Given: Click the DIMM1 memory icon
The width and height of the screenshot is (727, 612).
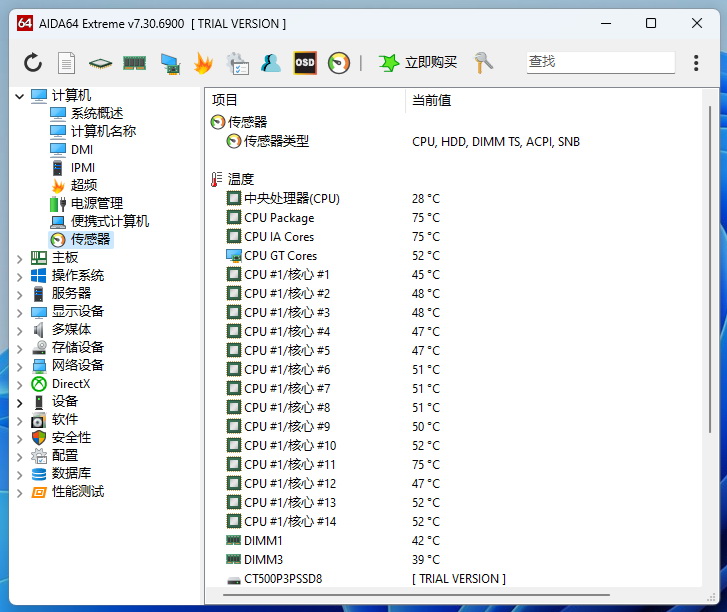Looking at the screenshot, I should coord(233,540).
